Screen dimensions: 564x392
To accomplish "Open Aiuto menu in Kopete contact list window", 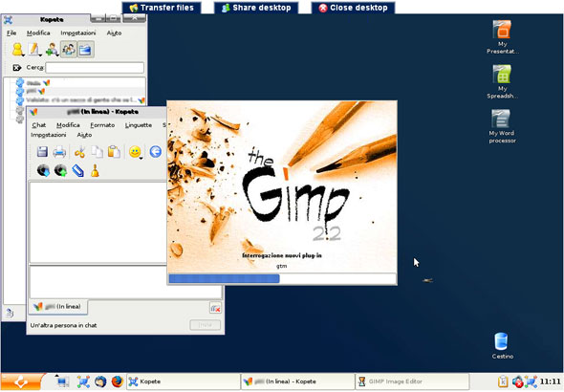I will 114,33.
